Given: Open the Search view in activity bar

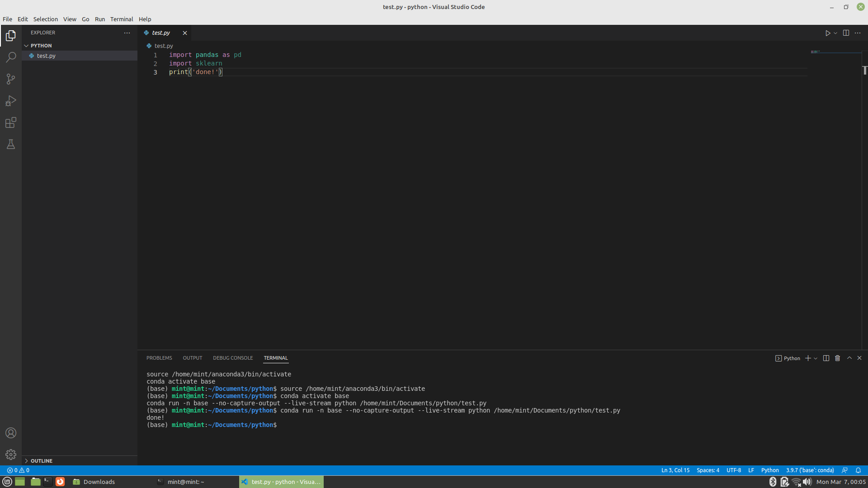Looking at the screenshot, I should 11,57.
